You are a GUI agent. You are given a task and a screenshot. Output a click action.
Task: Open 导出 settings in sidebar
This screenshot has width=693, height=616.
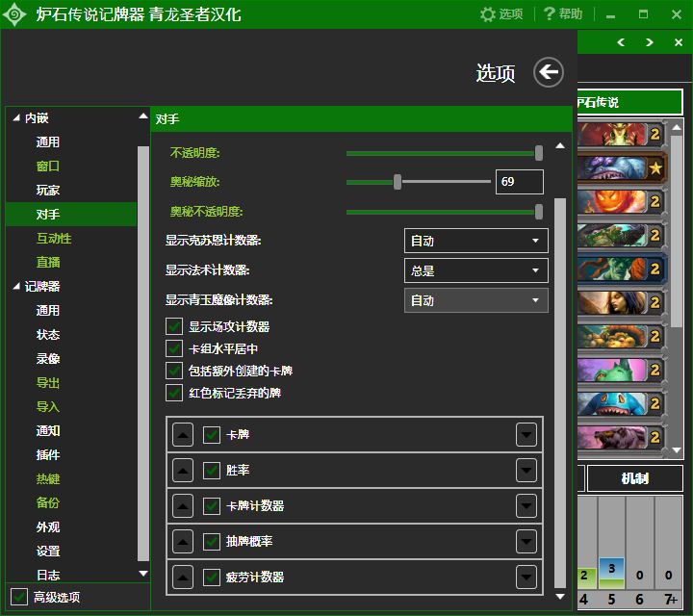[48, 383]
